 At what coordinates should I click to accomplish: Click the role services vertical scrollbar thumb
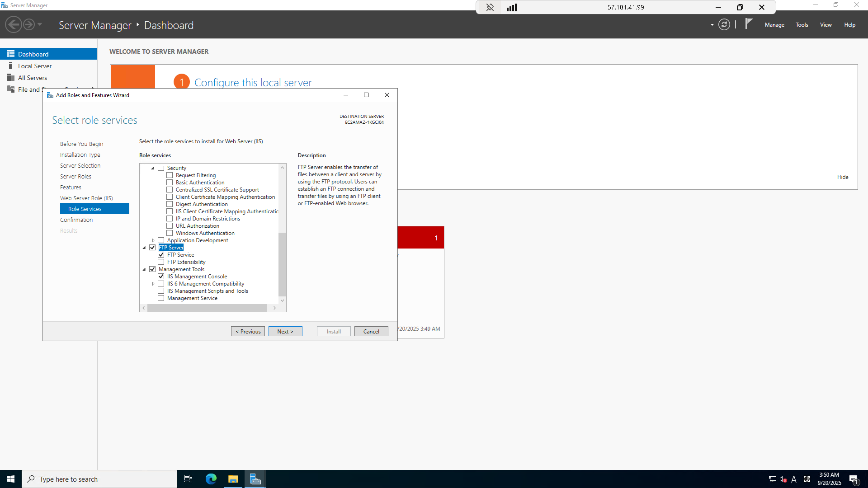(x=283, y=264)
